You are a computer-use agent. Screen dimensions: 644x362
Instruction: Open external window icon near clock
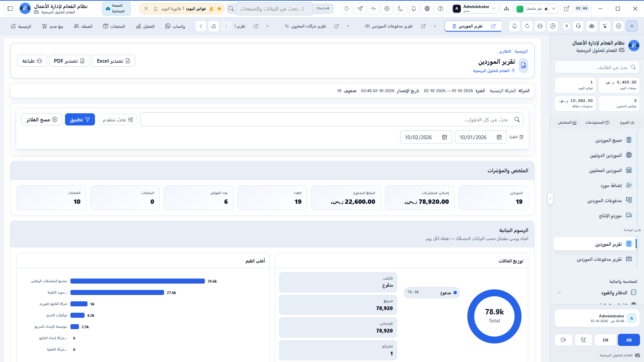567,9
